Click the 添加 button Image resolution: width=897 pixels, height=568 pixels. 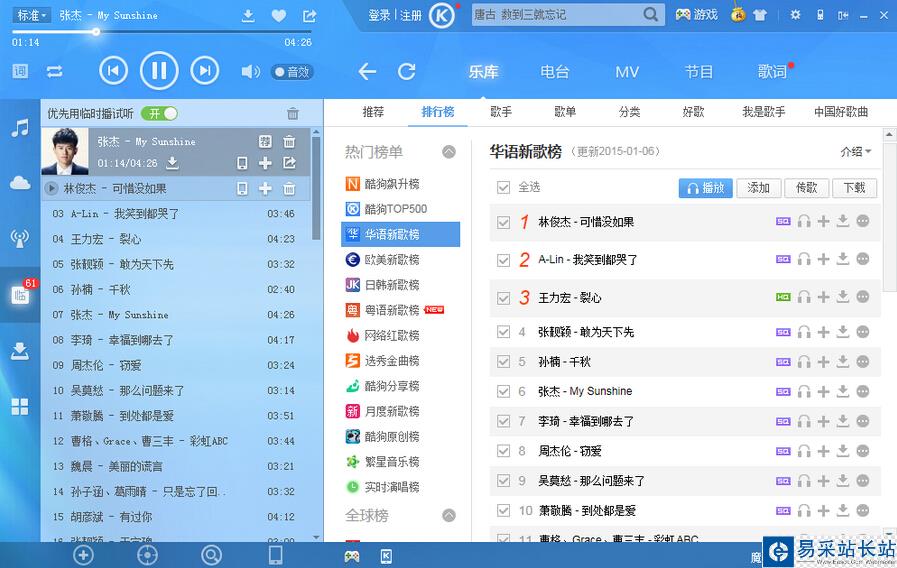(x=758, y=188)
